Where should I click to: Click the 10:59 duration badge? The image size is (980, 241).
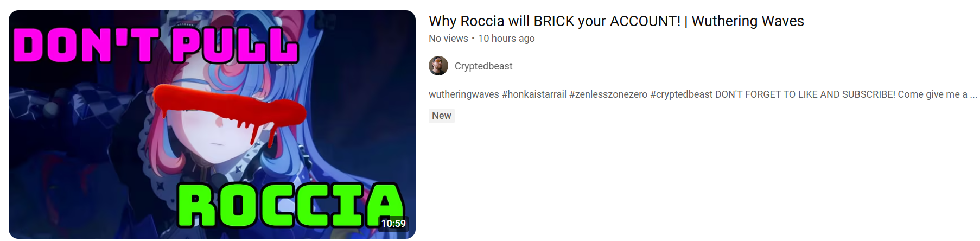pyautogui.click(x=393, y=224)
